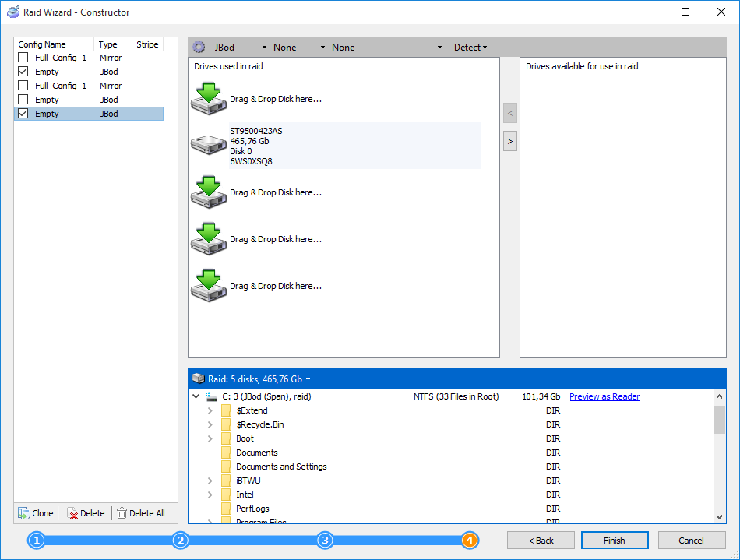Click the Drives available for use header
Image resolution: width=740 pixels, height=560 pixels.
click(x=582, y=66)
